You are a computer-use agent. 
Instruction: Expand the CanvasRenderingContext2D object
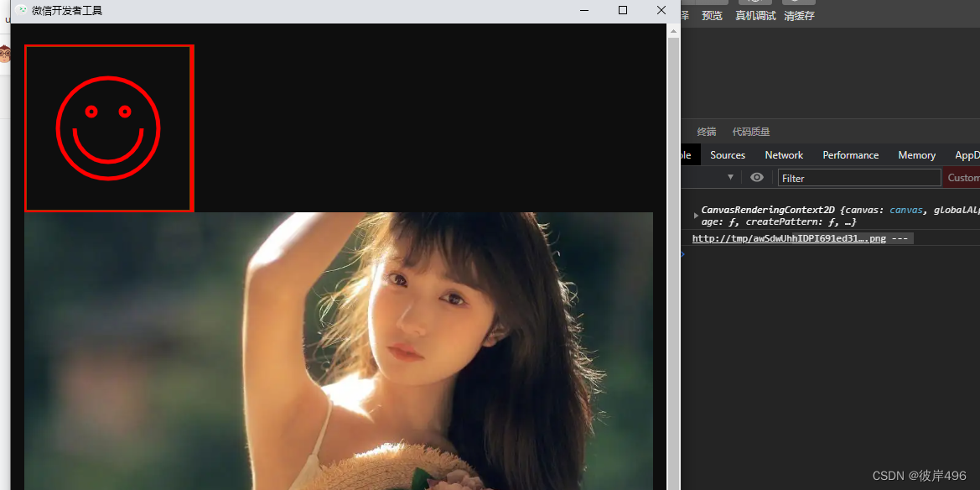(x=696, y=213)
